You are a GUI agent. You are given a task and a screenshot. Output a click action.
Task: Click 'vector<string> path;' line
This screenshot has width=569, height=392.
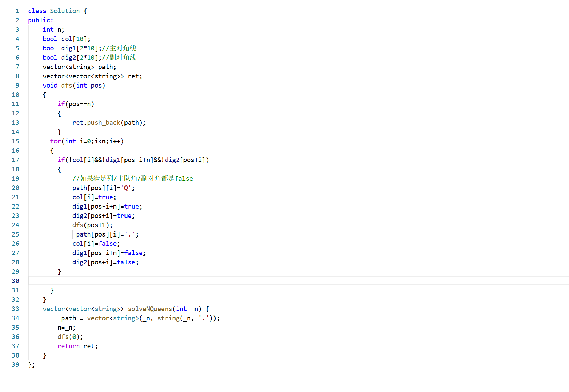pyautogui.click(x=79, y=67)
